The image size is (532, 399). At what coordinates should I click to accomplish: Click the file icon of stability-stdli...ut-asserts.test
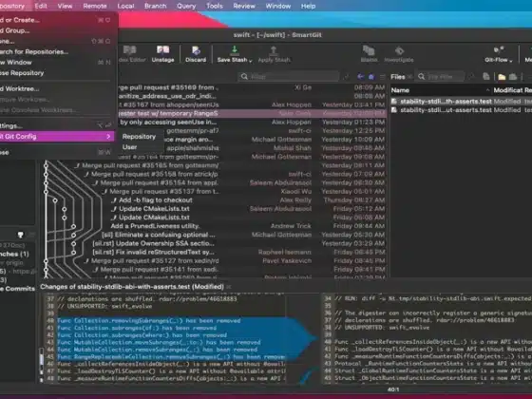[394, 110]
